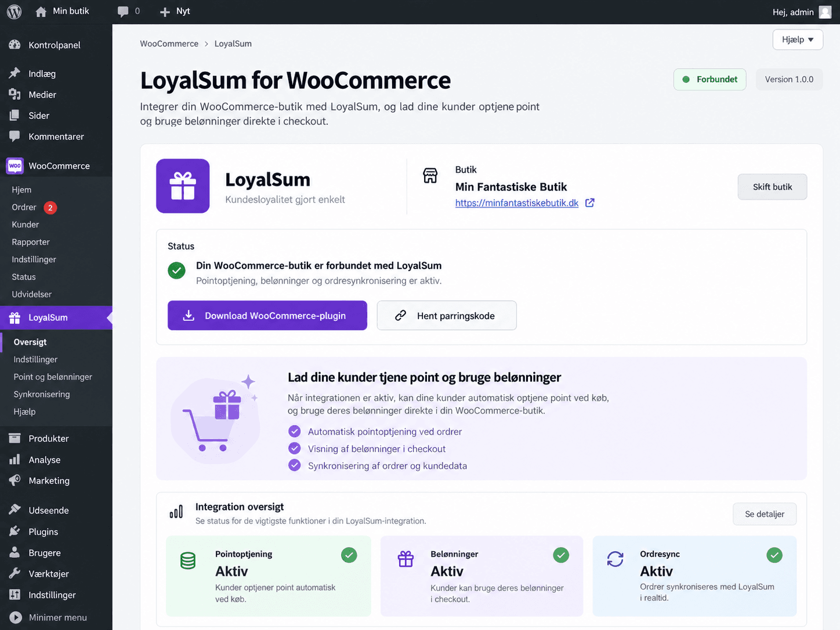
Task: Open Point og belønninger submenu
Action: point(53,376)
